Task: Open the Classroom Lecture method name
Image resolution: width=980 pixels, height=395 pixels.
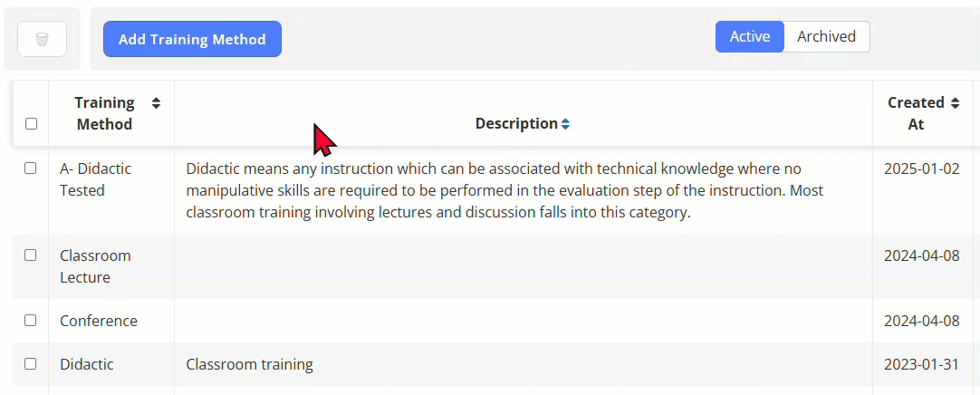Action: (x=95, y=266)
